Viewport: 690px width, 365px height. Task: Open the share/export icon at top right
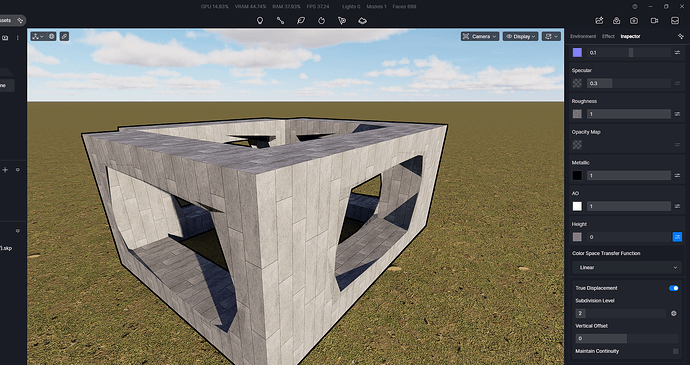tap(599, 20)
